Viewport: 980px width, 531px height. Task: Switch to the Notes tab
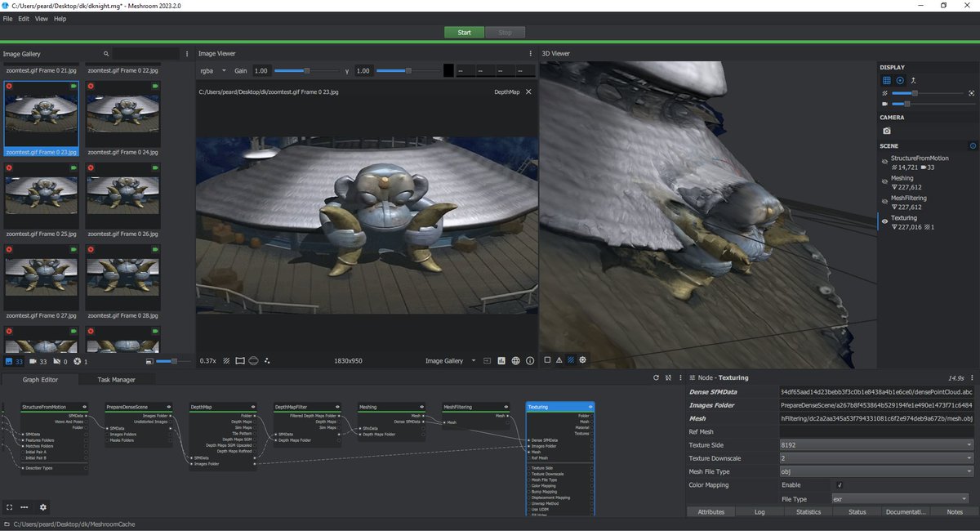[955, 511]
